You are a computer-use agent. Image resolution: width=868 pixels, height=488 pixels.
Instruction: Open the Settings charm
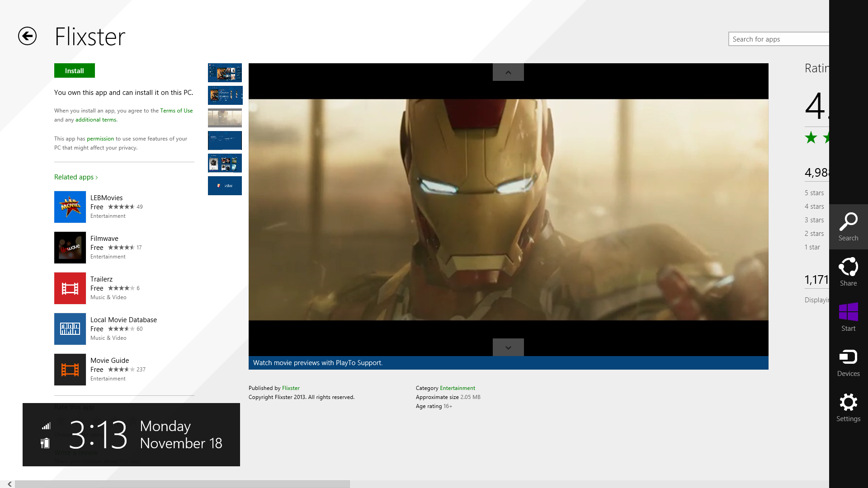[x=848, y=407]
